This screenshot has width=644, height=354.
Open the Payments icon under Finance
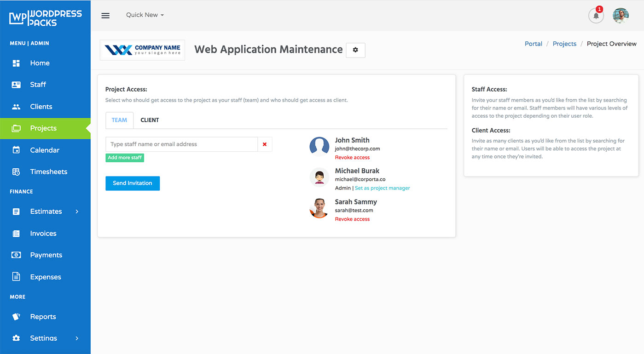tap(16, 255)
